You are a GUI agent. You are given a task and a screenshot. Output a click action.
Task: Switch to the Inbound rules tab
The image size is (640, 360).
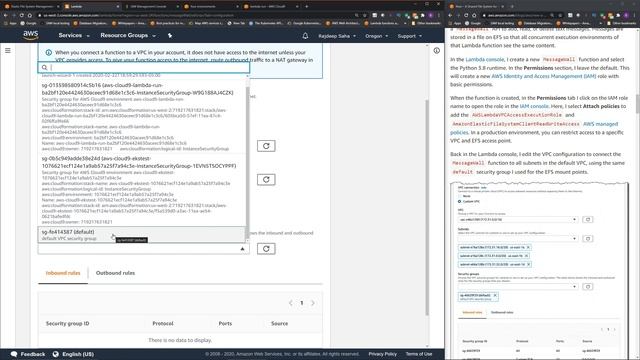coord(63,273)
